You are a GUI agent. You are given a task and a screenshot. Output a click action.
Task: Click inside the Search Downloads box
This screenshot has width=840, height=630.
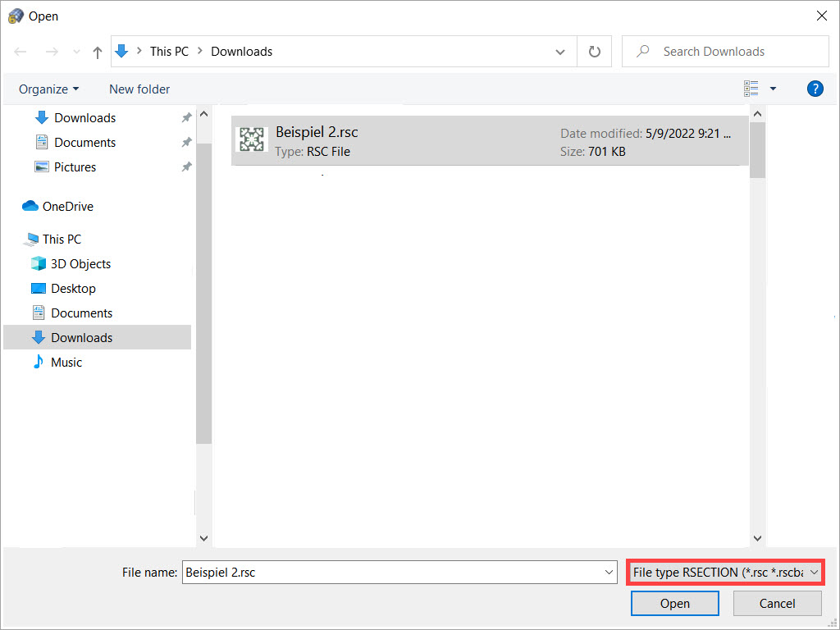click(x=722, y=51)
